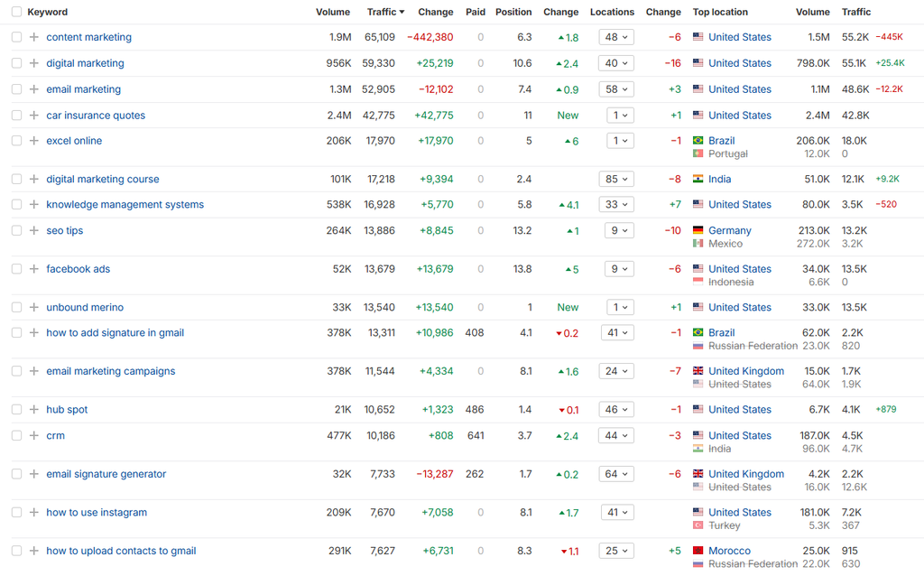
Task: Sort by the first Volume column header
Action: [332, 12]
